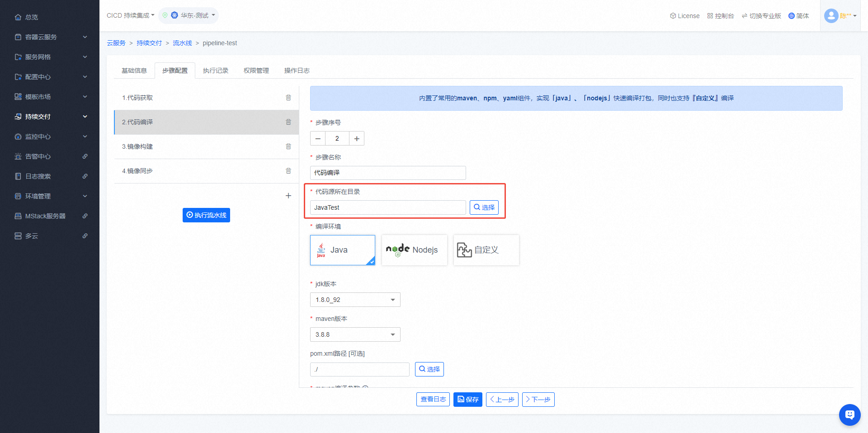Expand the maven版本 dropdown

pos(355,334)
